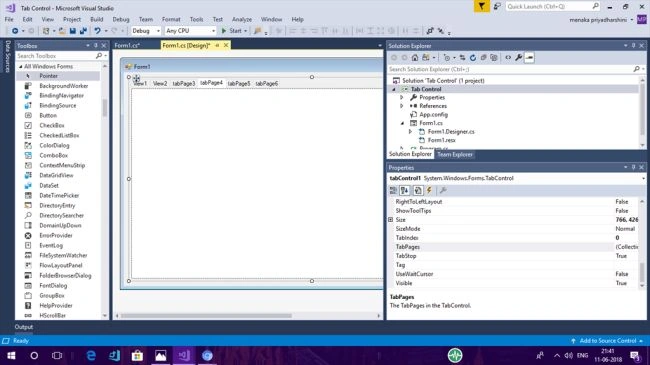This screenshot has height=365, width=650.
Task: Click the Save icon in toolbar
Action: (73, 31)
